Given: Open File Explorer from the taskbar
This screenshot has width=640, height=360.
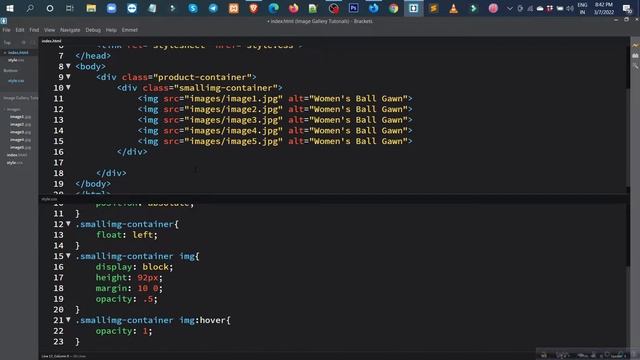Looking at the screenshot, I should [x=91, y=8].
